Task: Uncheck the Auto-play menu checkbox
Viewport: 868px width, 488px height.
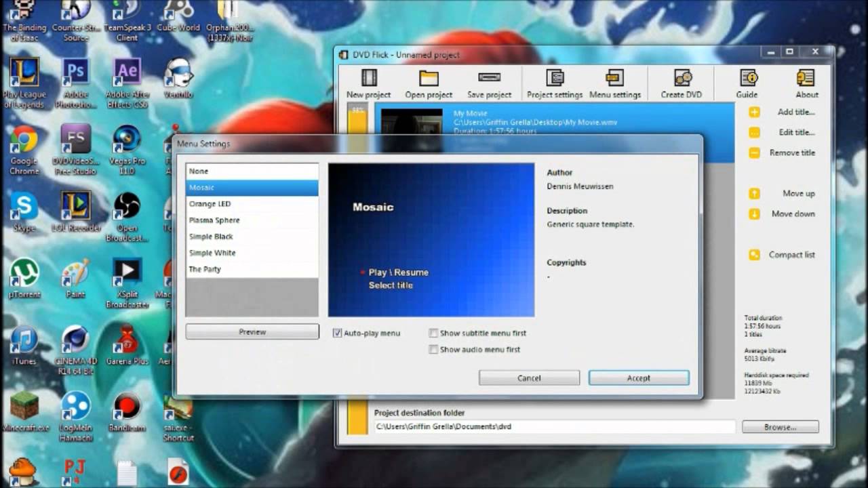Action: tap(337, 333)
